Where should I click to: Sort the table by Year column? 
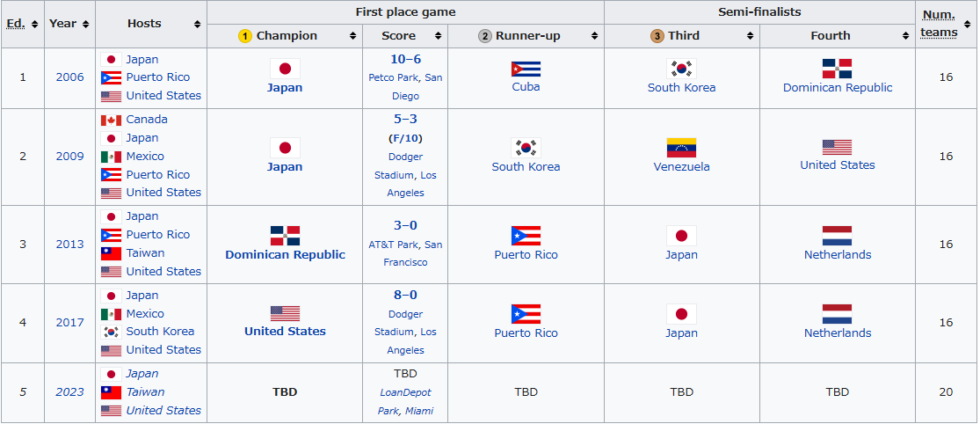click(86, 24)
